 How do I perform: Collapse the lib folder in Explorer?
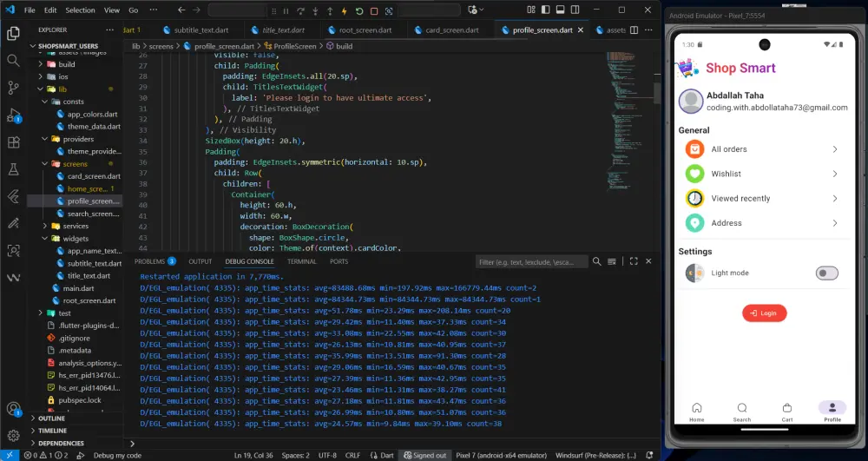(62, 89)
